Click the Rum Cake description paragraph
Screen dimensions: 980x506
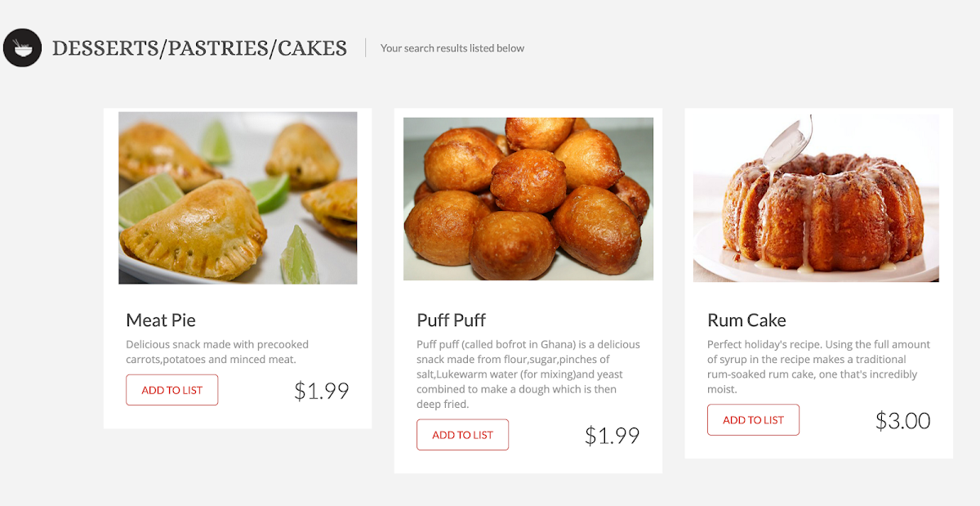point(818,367)
